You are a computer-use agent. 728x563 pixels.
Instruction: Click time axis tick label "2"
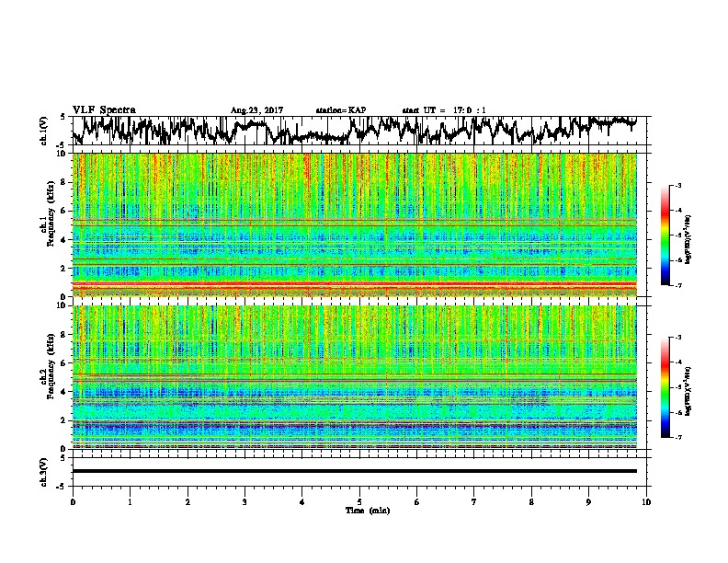(188, 501)
